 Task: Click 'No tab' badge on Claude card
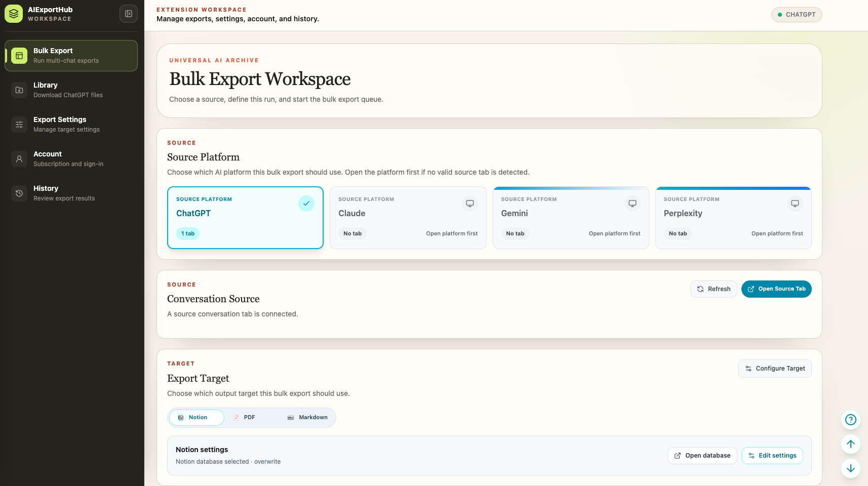[352, 233]
